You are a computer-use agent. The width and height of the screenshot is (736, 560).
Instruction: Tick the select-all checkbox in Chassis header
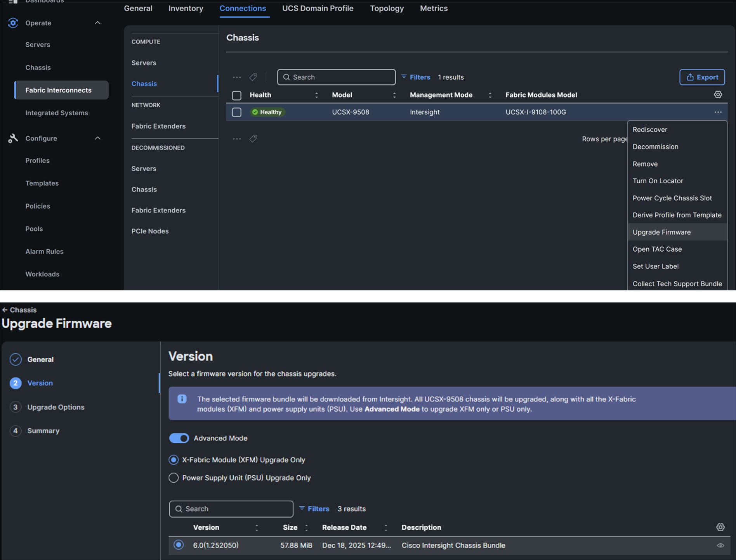pos(236,95)
